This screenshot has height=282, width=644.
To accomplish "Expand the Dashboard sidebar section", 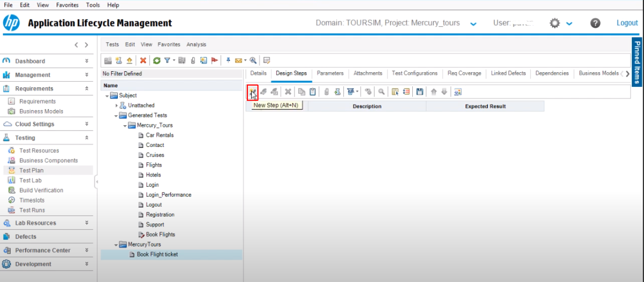I will (x=87, y=61).
